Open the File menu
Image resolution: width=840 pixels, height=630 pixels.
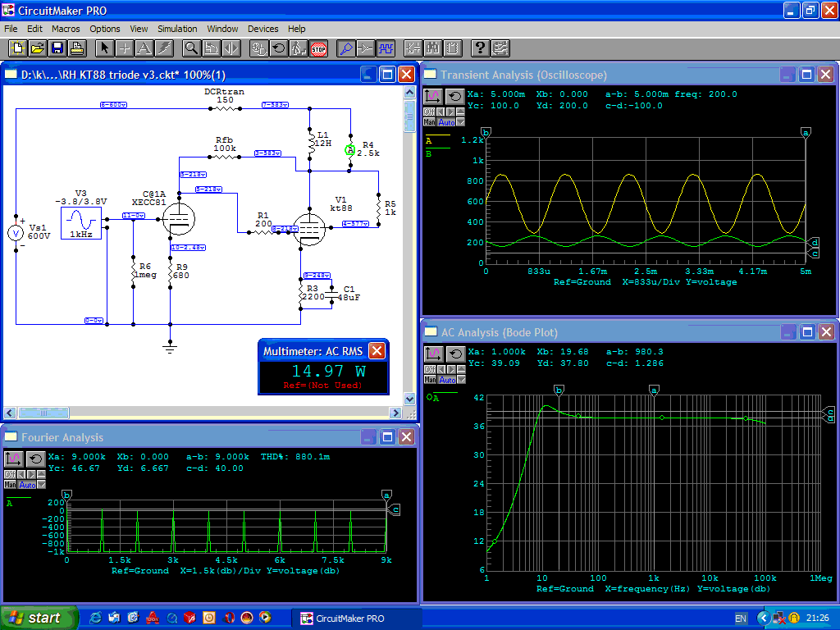pos(11,29)
